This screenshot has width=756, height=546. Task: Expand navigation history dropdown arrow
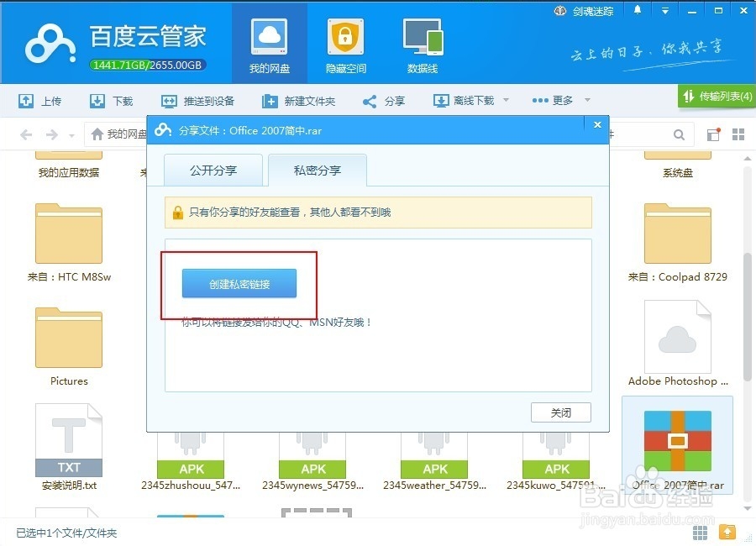coord(72,135)
